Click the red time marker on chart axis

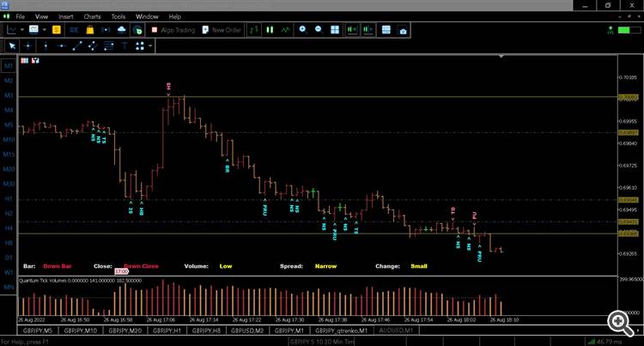coord(121,271)
